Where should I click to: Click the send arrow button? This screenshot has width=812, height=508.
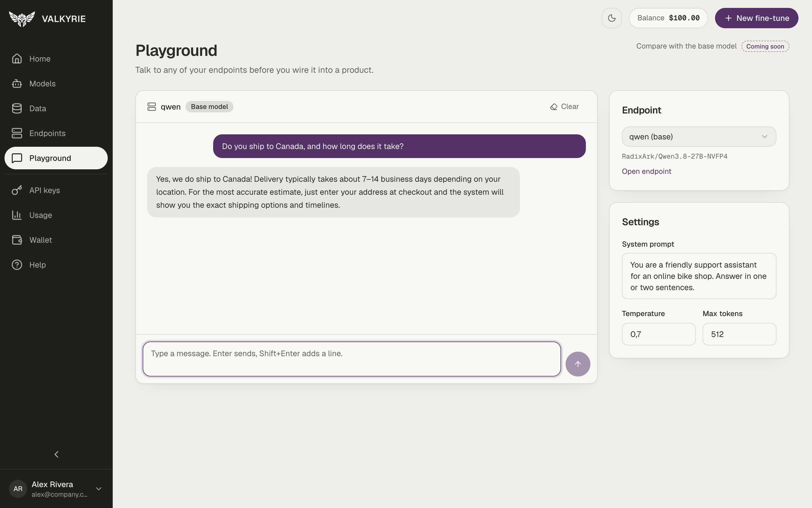578,364
